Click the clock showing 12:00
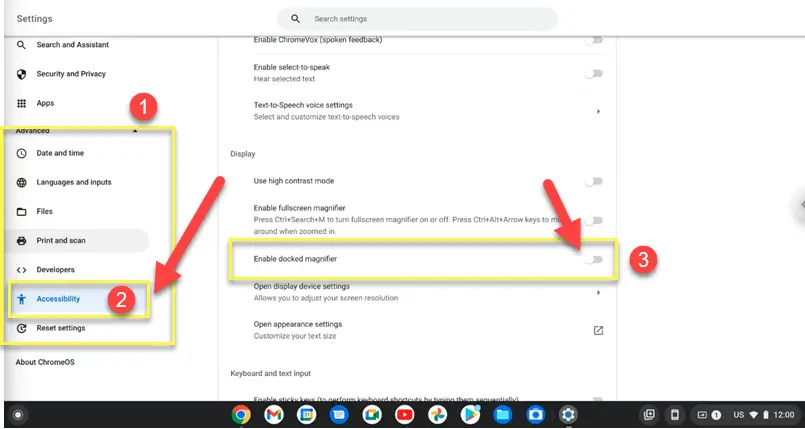 coord(784,415)
